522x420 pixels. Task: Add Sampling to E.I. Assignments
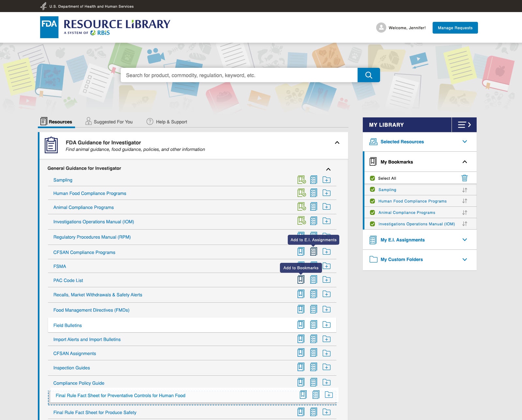coord(314,180)
